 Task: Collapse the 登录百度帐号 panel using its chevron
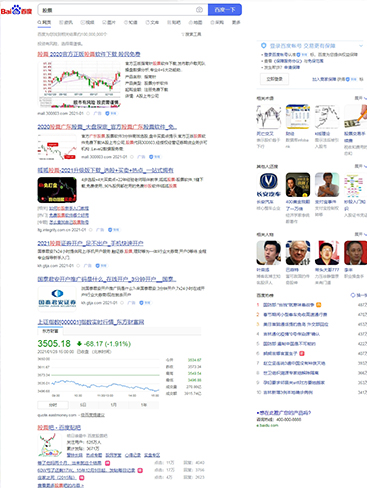tap(361, 46)
